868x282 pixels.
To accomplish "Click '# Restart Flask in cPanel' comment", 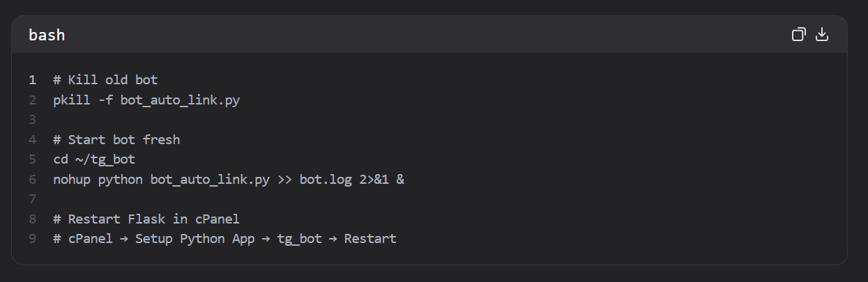I will coord(146,219).
